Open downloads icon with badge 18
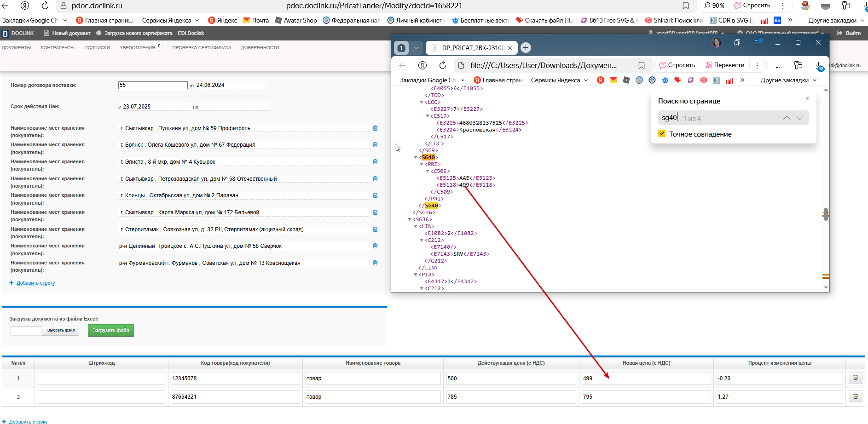The height and width of the screenshot is (424, 868). tap(819, 66)
